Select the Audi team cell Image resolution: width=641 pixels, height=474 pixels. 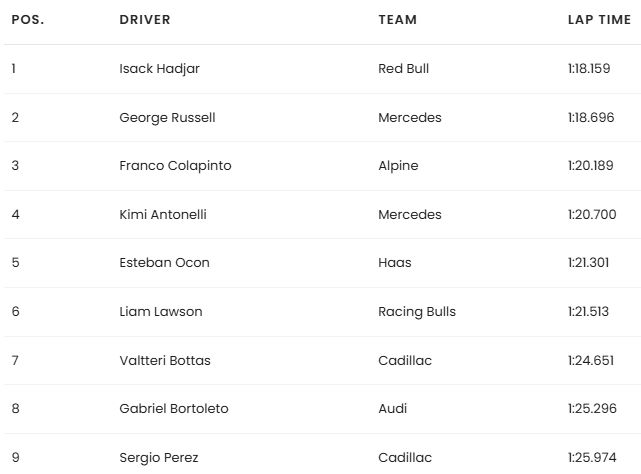point(393,409)
